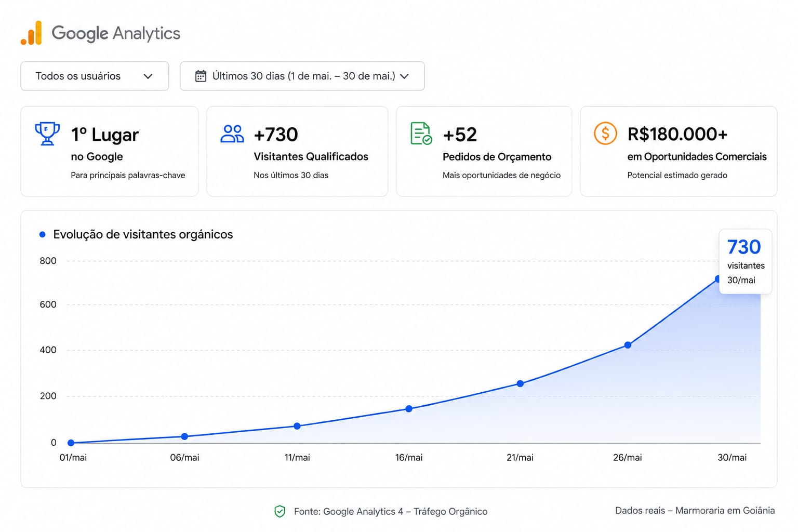Select the 16/mai data point on chart
798x532 pixels.
coord(409,409)
